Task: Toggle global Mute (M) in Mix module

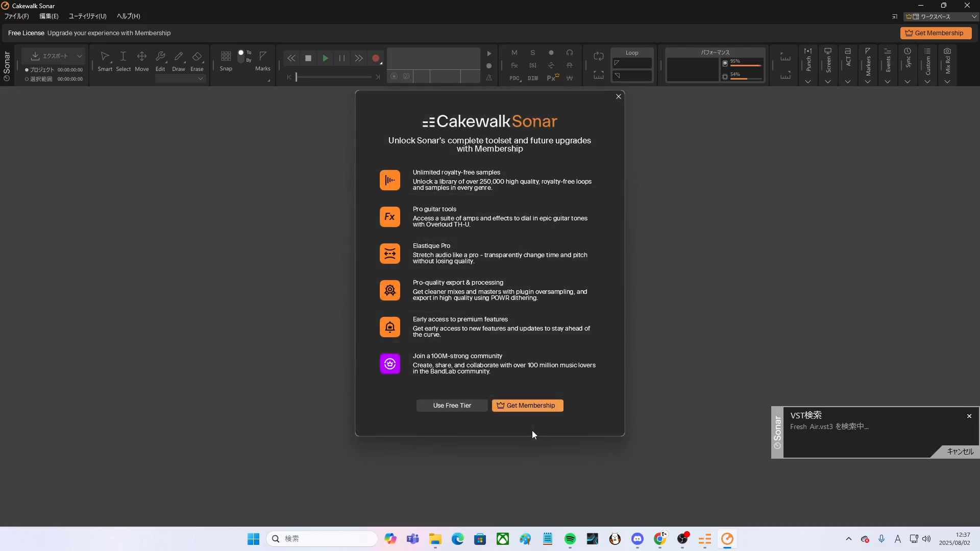Action: point(514,53)
